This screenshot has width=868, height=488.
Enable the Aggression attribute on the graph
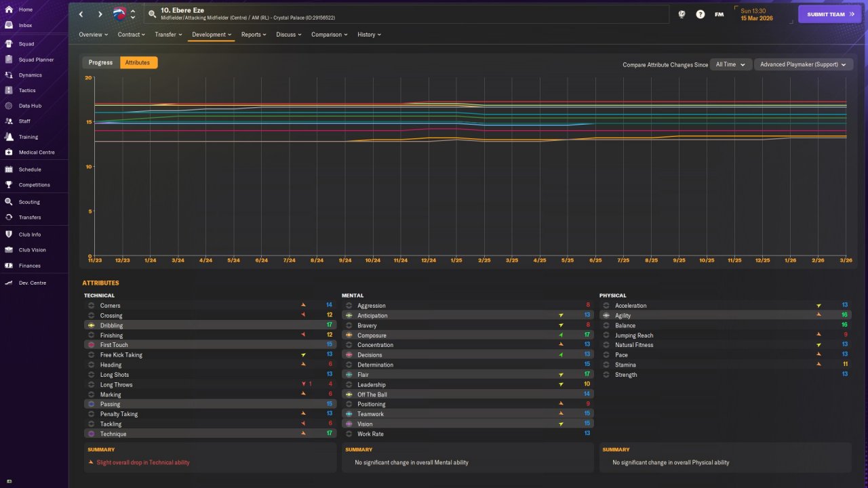(x=349, y=306)
